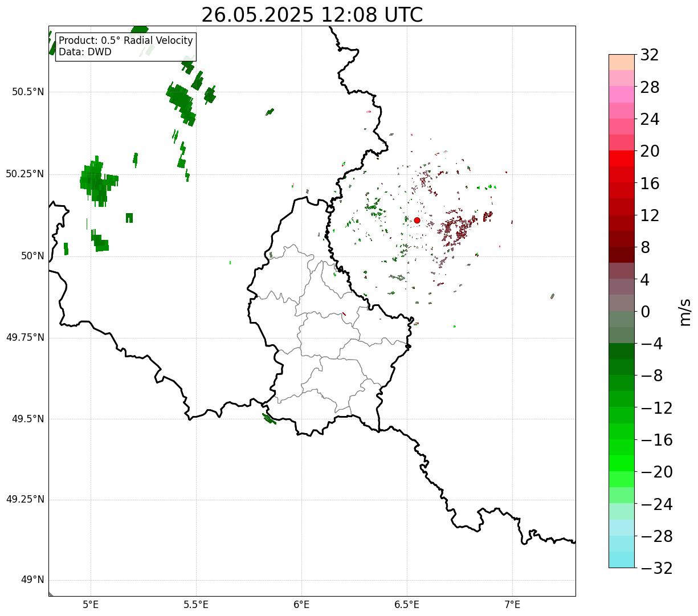698x616 pixels.
Task: Click the colorbar tick label 24
Action: point(650,120)
